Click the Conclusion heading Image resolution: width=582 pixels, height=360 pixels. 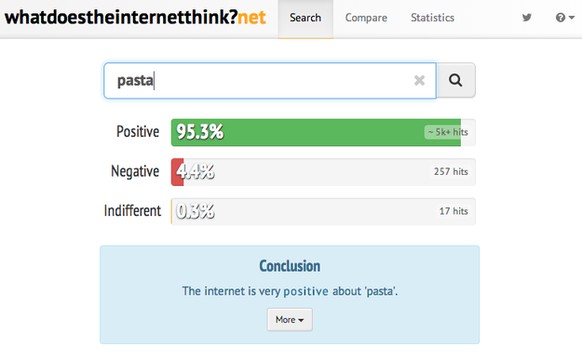point(290,266)
